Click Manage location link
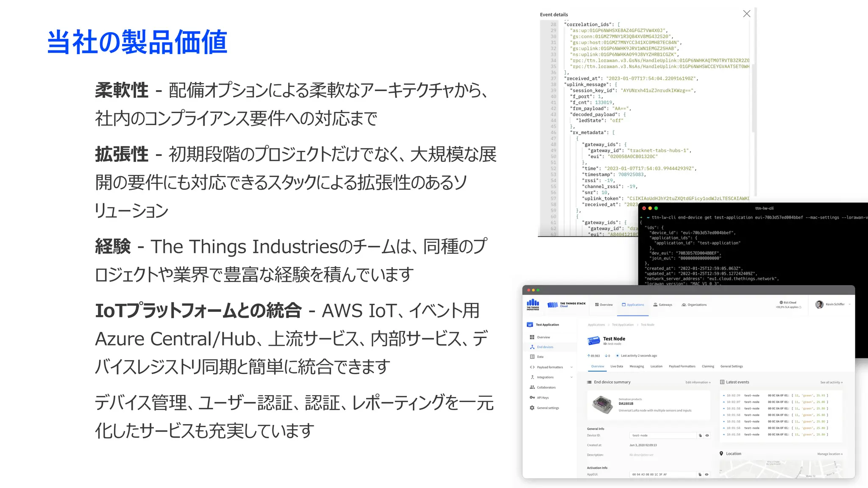Screen dimensions: 868x488 click(x=830, y=454)
